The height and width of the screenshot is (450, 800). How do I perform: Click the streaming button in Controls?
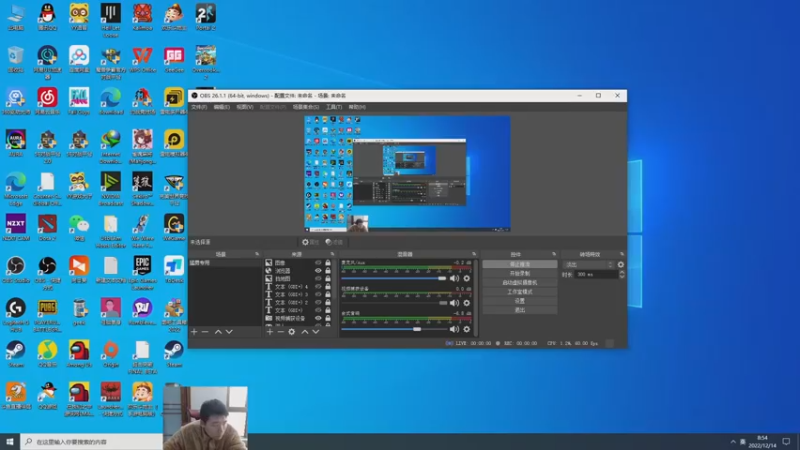click(x=519, y=264)
